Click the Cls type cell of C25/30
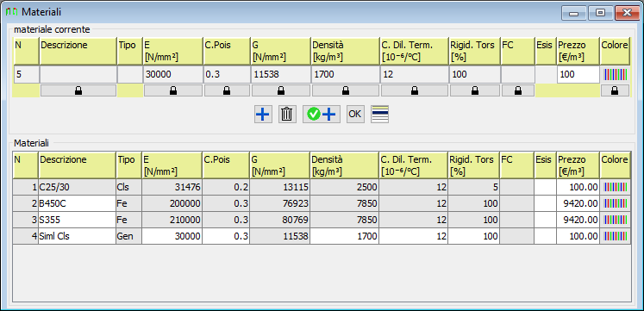644x311 pixels. click(129, 188)
